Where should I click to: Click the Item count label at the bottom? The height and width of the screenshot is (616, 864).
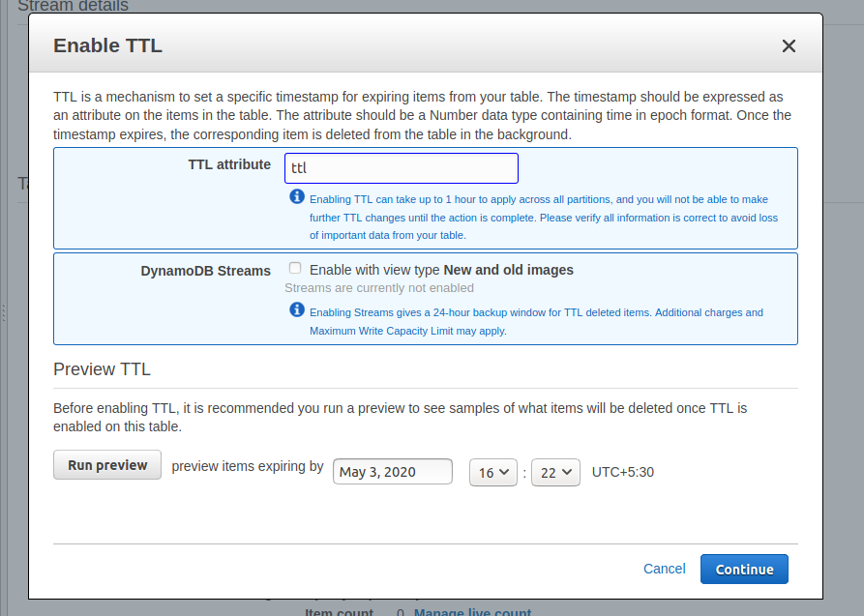click(x=339, y=611)
